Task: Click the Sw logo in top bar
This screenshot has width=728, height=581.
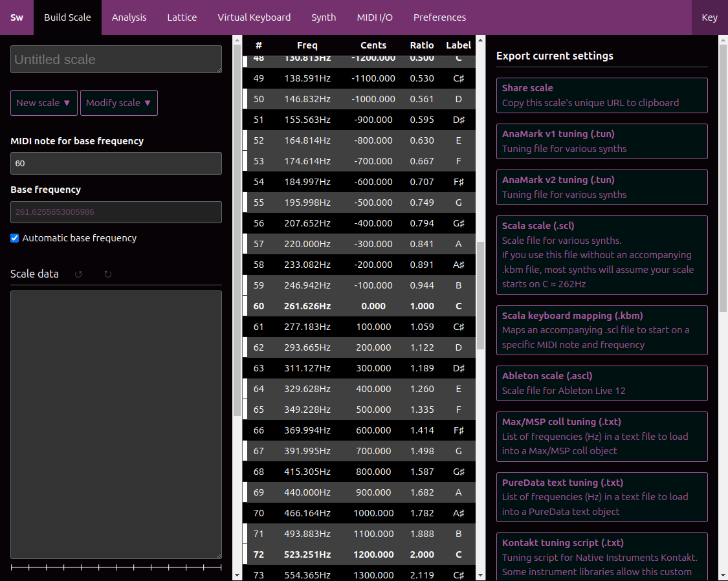Action: coord(17,17)
